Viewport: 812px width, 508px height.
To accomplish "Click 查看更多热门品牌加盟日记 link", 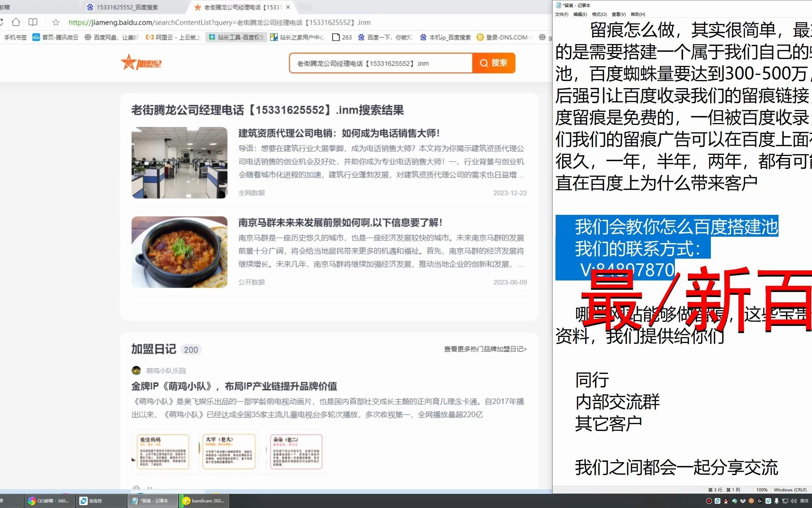I will [485, 349].
